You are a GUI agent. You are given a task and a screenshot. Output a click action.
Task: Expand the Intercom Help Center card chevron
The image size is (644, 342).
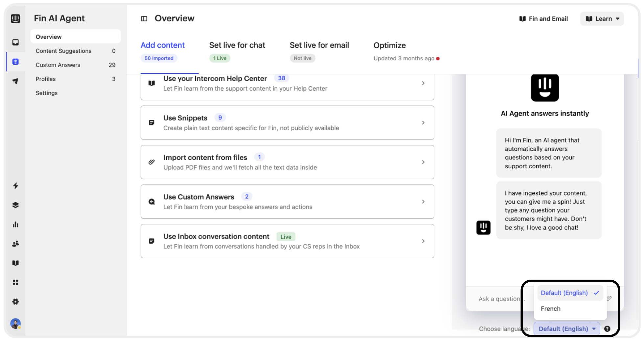423,83
